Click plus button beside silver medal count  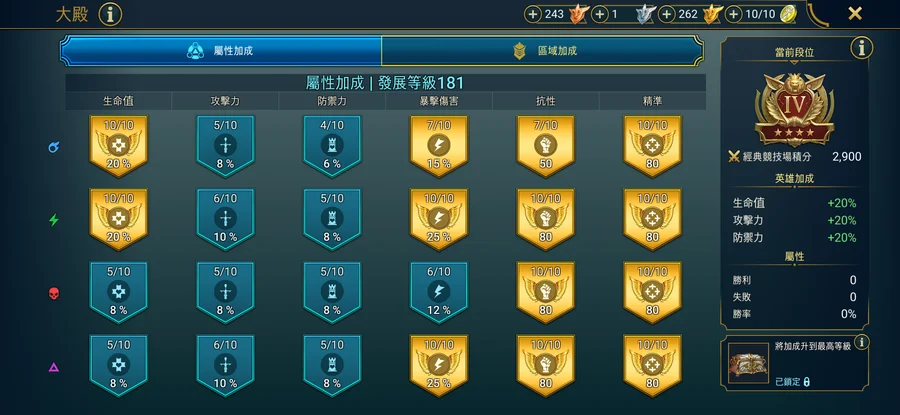(x=600, y=14)
